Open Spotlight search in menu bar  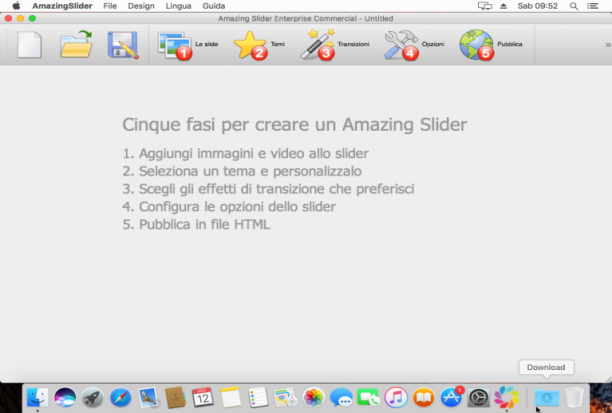point(573,6)
